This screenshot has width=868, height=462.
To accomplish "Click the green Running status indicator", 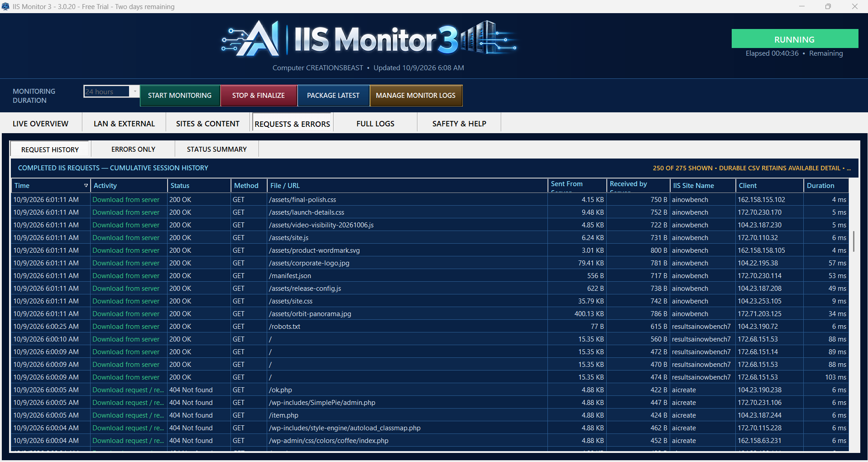I will click(x=795, y=39).
